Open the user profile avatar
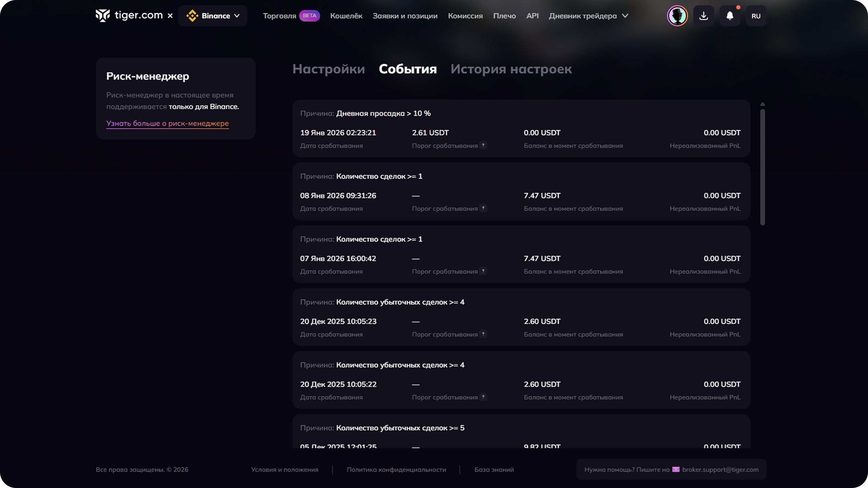 click(x=677, y=16)
